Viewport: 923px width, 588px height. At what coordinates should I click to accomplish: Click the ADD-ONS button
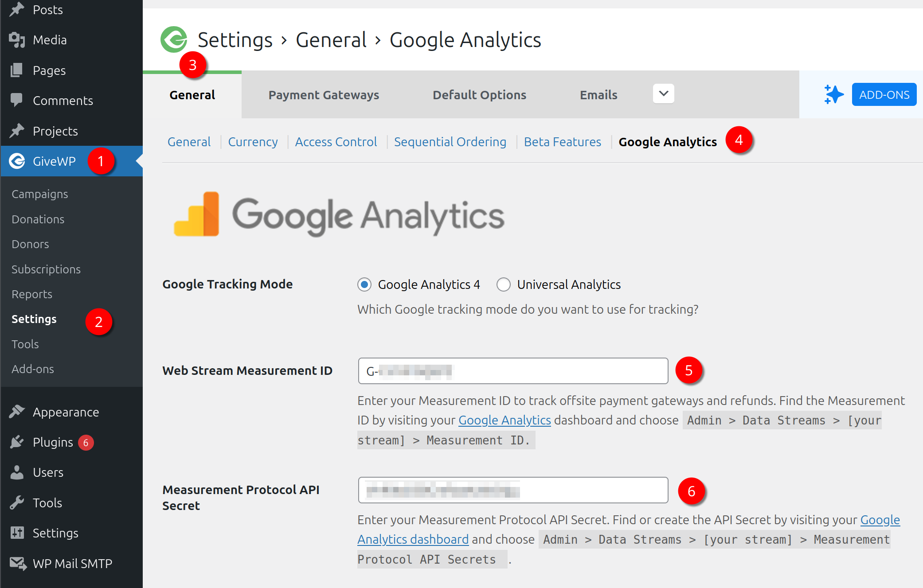(884, 94)
